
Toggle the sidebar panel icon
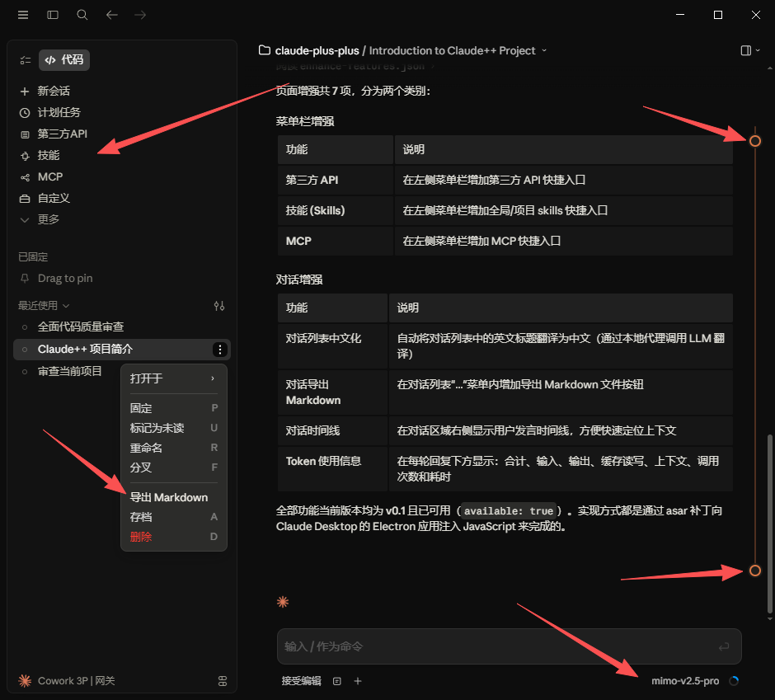[x=53, y=15]
